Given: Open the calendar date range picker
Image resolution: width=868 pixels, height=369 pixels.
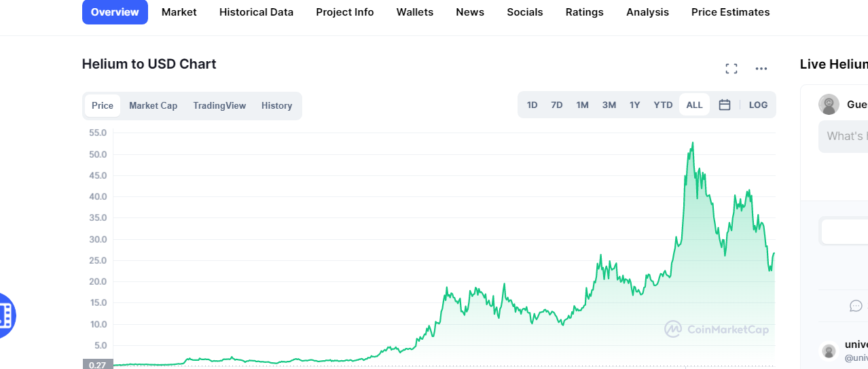Looking at the screenshot, I should [x=725, y=105].
